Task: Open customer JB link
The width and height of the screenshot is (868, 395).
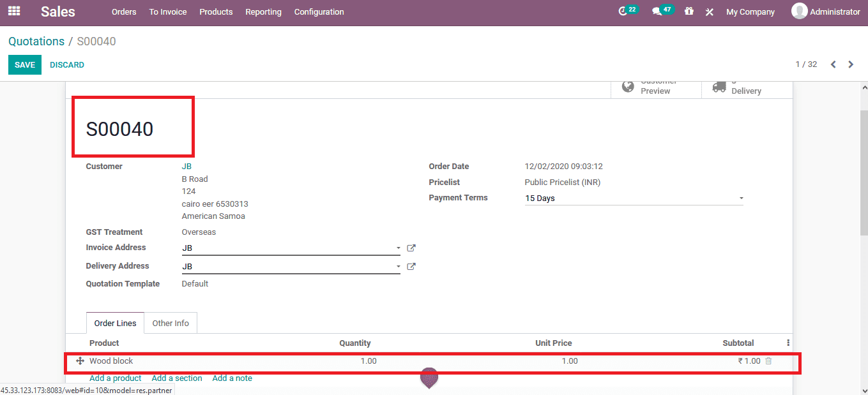Action: pyautogui.click(x=187, y=167)
